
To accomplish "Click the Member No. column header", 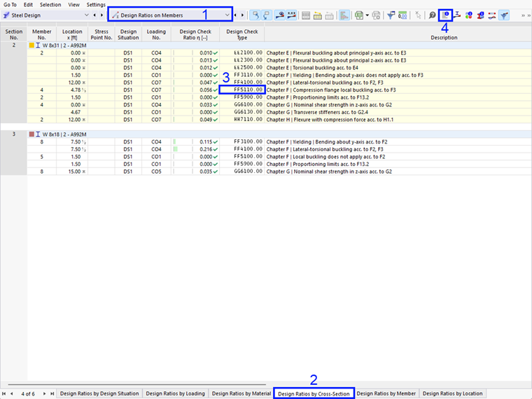I will coord(42,34).
